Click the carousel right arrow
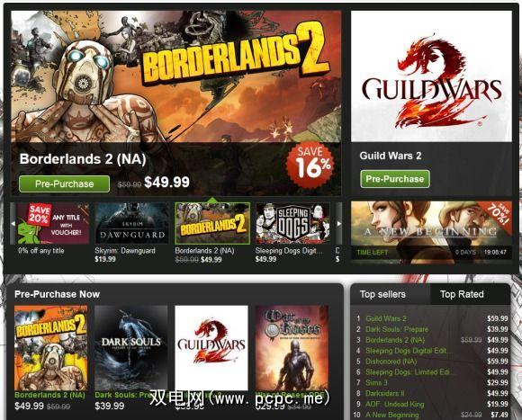 point(339,223)
